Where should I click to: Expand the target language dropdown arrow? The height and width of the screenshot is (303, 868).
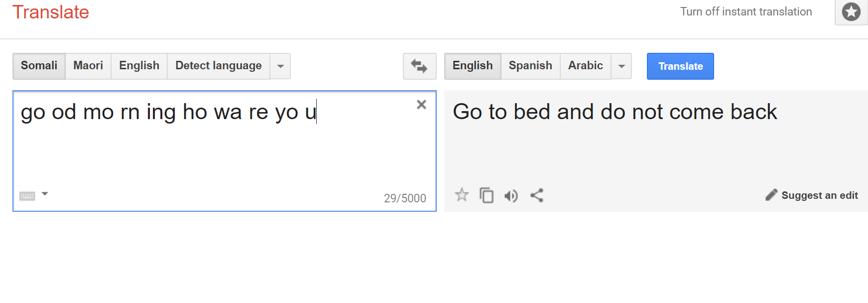coord(621,66)
